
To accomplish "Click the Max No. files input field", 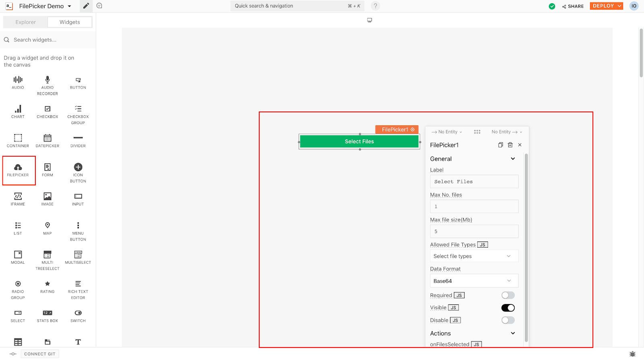I will pos(474,207).
